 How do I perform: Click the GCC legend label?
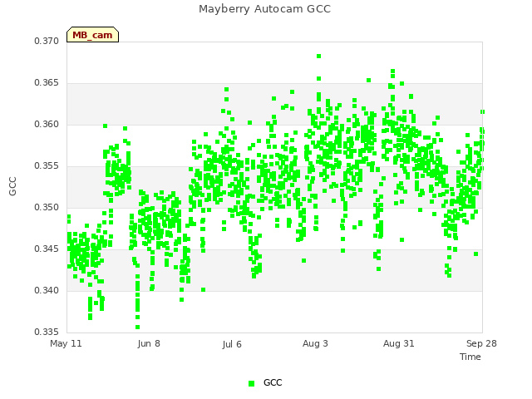point(273,382)
